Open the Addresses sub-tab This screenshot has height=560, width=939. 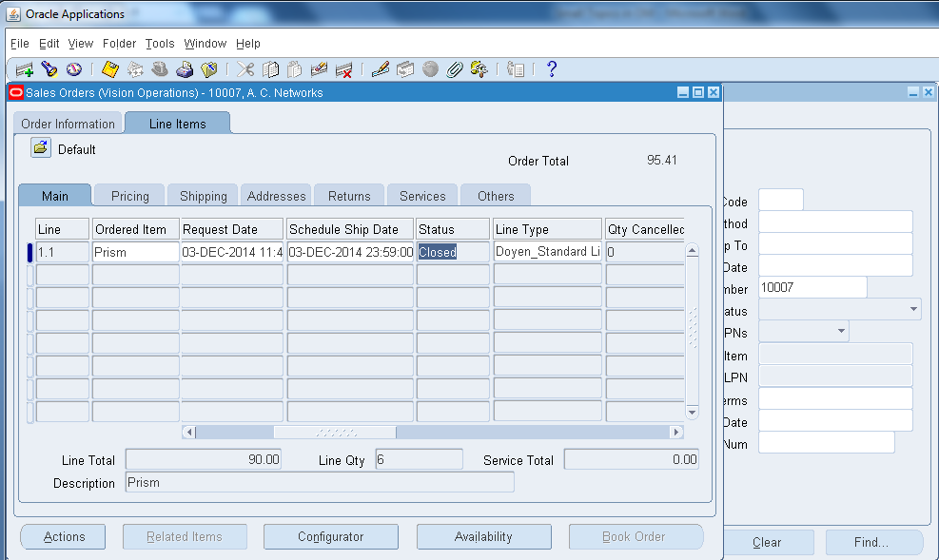[276, 196]
